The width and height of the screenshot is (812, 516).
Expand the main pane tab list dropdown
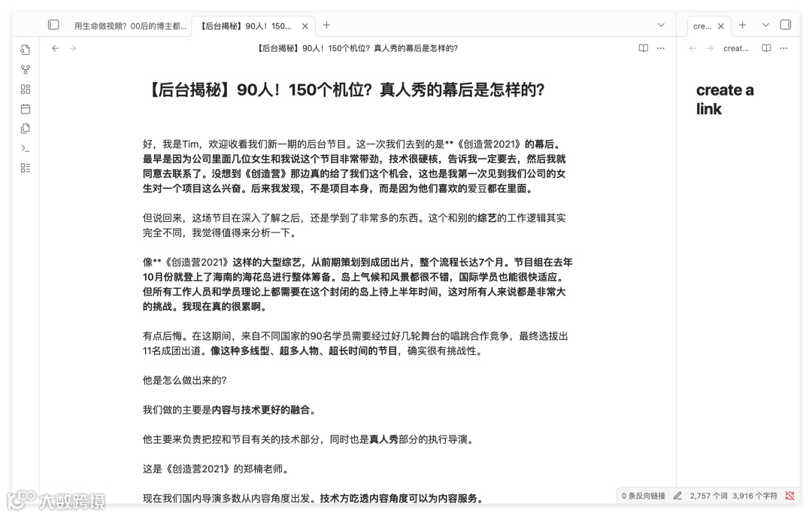tap(662, 25)
